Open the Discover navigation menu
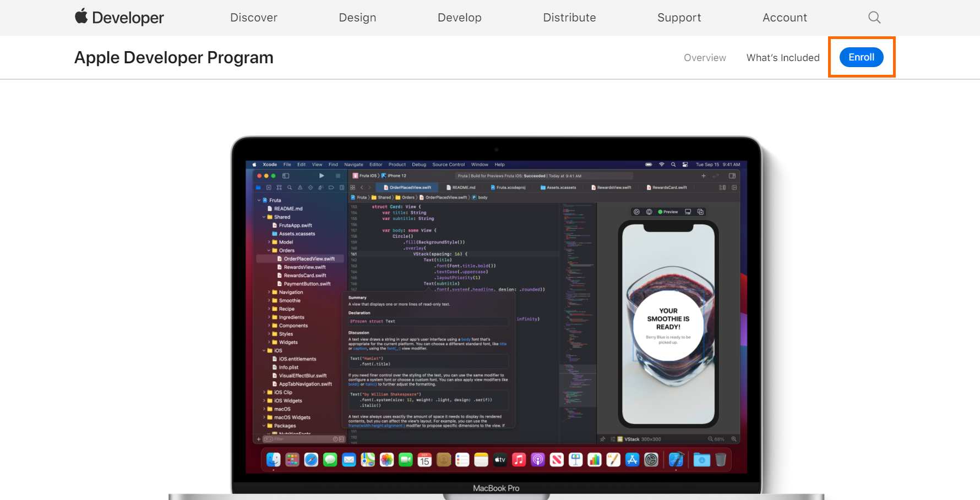Image resolution: width=980 pixels, height=500 pixels. (254, 18)
